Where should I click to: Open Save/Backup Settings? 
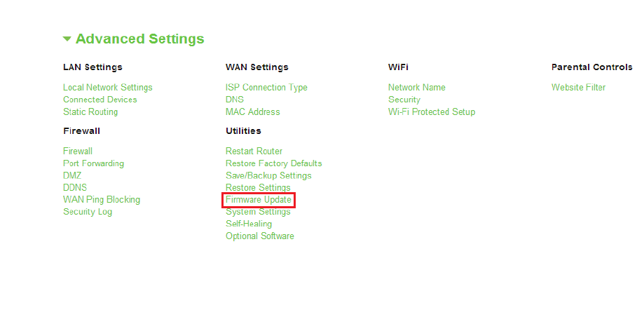pos(268,175)
